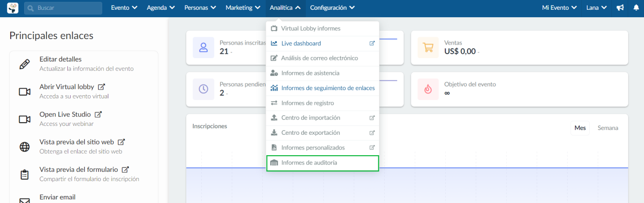Image resolution: width=644 pixels, height=203 pixels.
Task: Choose Centro de exportación
Action: tap(322, 132)
